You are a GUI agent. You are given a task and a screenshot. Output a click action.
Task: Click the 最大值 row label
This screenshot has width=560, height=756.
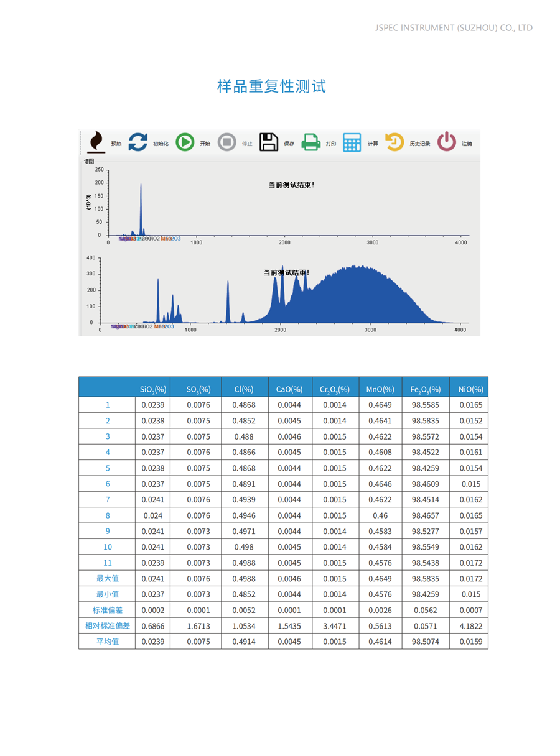(x=107, y=579)
